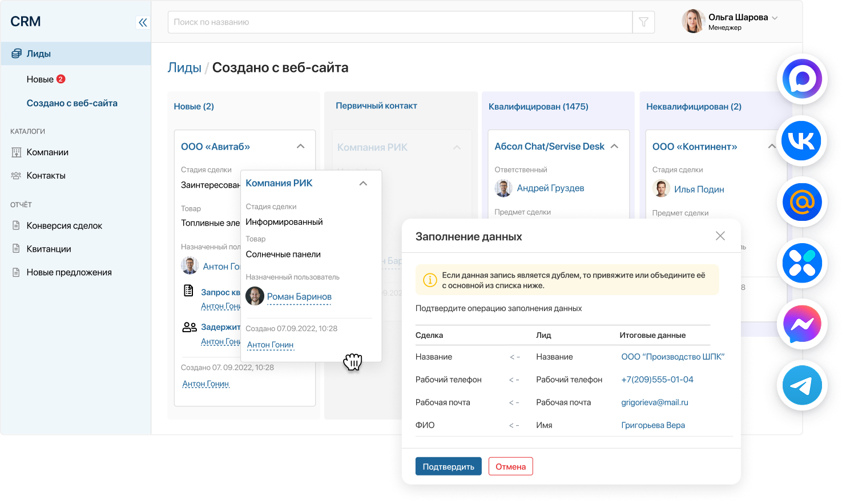
Task: Focus the Поиск по названию search field
Action: point(400,22)
